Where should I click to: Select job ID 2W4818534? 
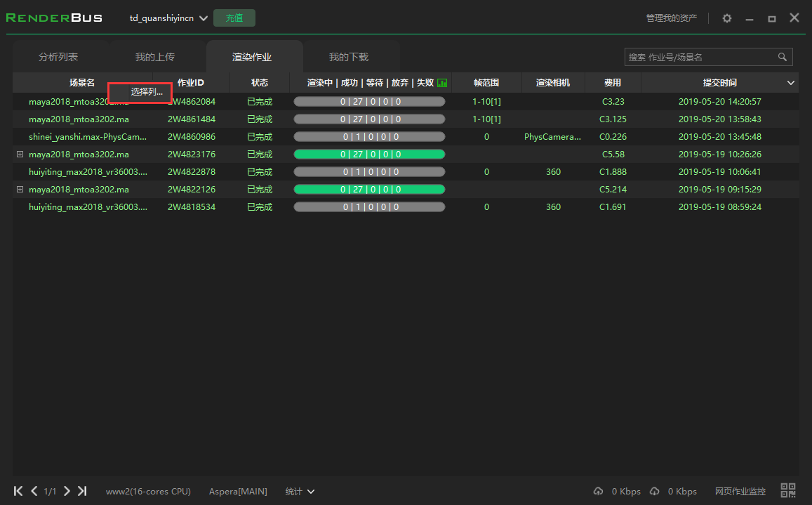point(192,207)
